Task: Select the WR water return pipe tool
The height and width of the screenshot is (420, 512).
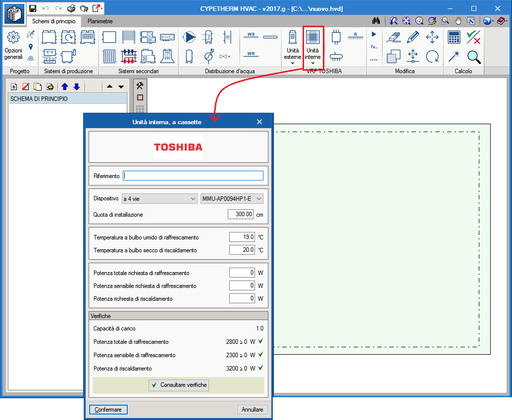Action: click(251, 55)
